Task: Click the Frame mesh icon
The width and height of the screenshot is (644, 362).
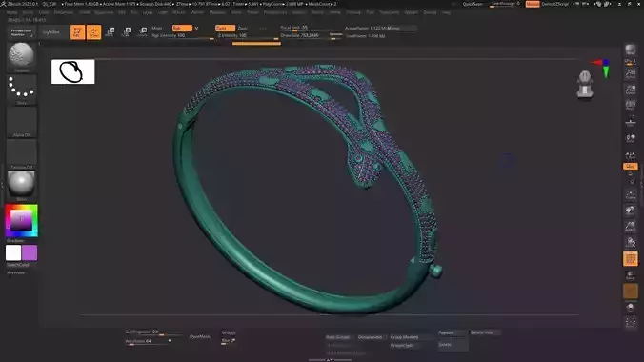Action: [x=630, y=194]
